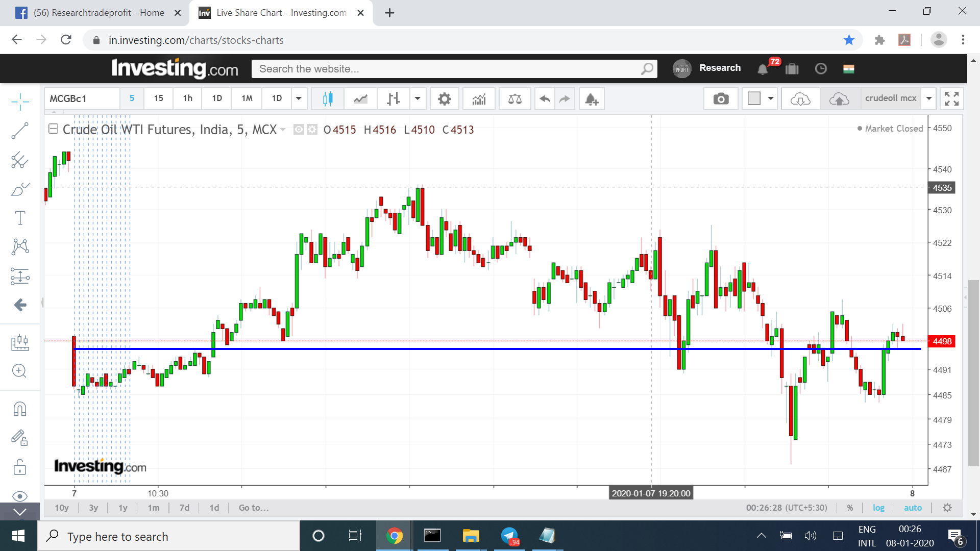Select the text annotation tool
Image resolution: width=980 pixels, height=551 pixels.
point(20,218)
